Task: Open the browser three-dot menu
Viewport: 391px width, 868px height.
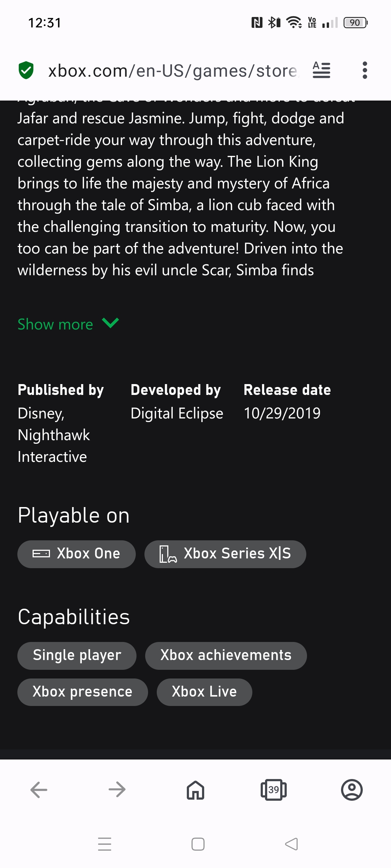Action: [365, 70]
